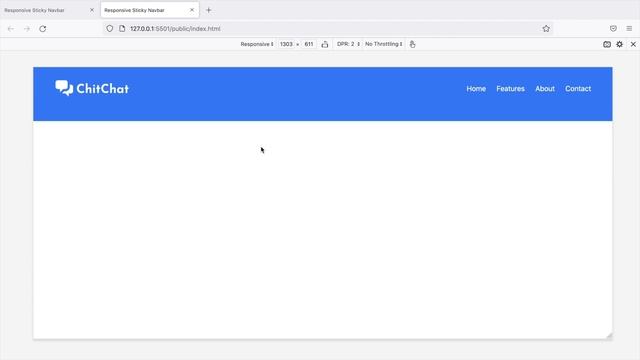This screenshot has width=640, height=360.
Task: Click the viewport width field 1303
Action: (286, 44)
